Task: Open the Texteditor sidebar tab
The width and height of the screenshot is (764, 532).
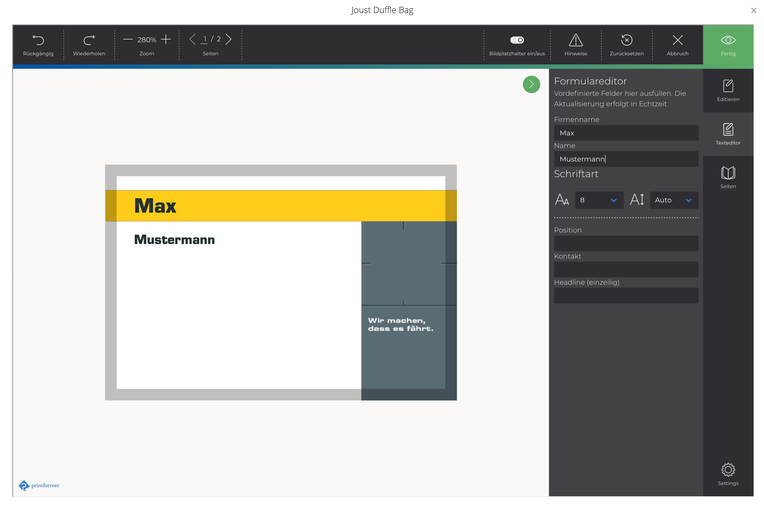Action: [x=728, y=134]
